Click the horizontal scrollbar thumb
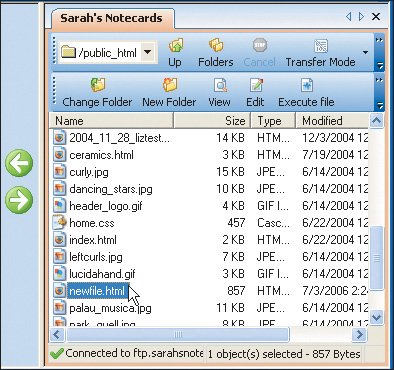 (178, 334)
